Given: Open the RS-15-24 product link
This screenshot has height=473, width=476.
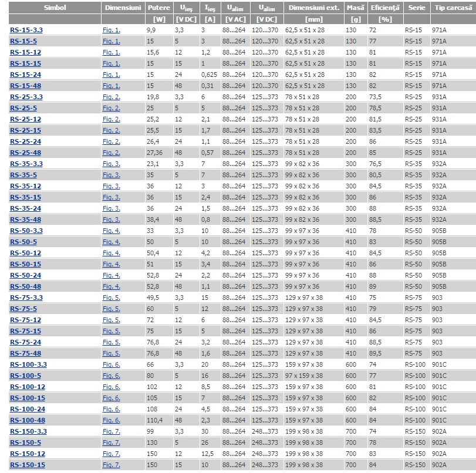Looking at the screenshot, I should [25, 75].
